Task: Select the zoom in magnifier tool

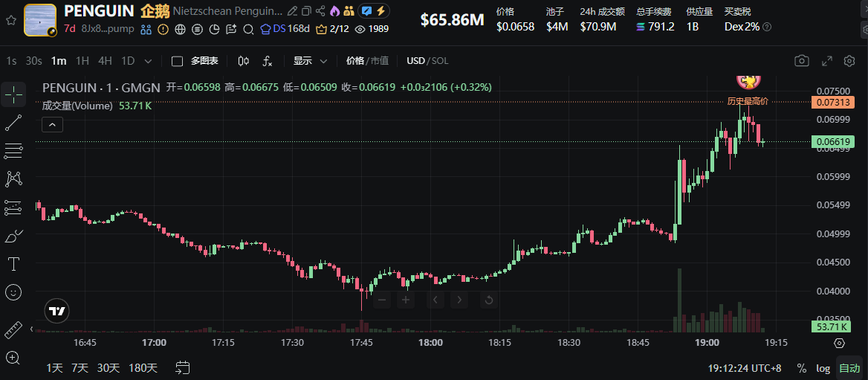Action: point(13,357)
